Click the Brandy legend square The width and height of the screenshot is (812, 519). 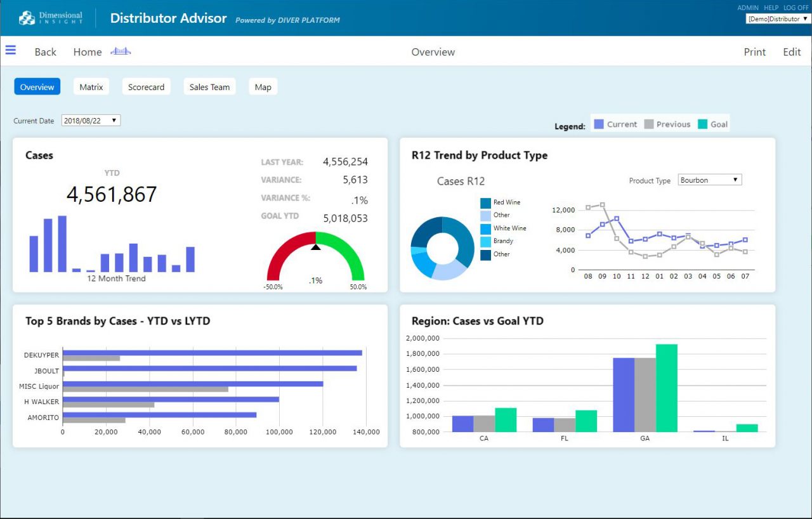[485, 242]
